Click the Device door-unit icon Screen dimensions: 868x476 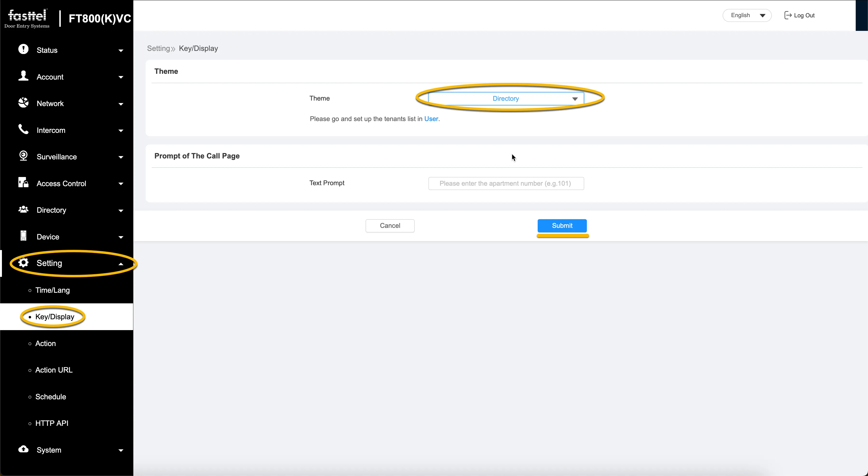[x=23, y=236]
